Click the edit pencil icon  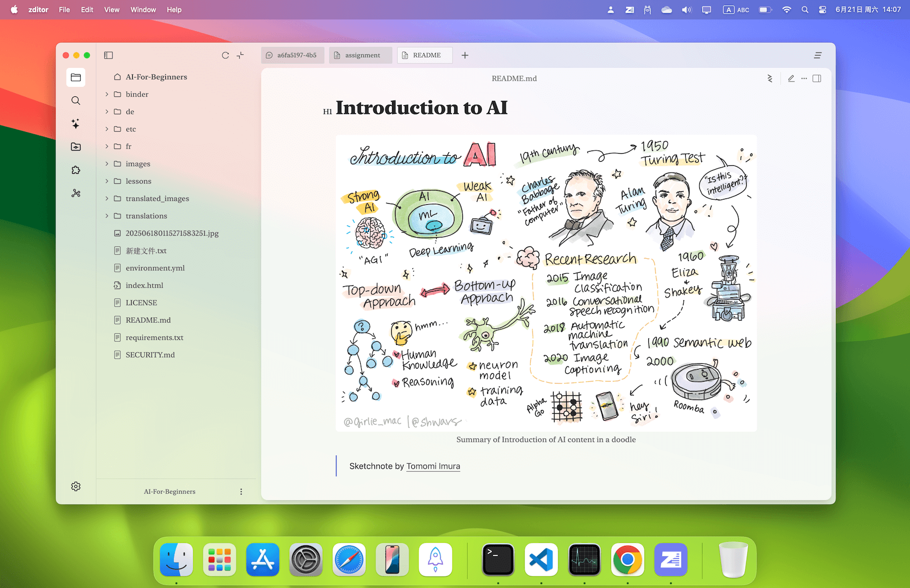791,78
